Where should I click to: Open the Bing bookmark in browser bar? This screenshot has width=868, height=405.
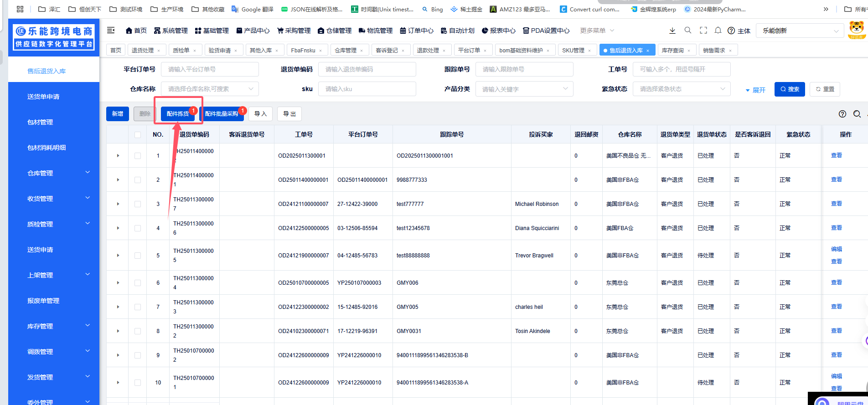tap(432, 9)
